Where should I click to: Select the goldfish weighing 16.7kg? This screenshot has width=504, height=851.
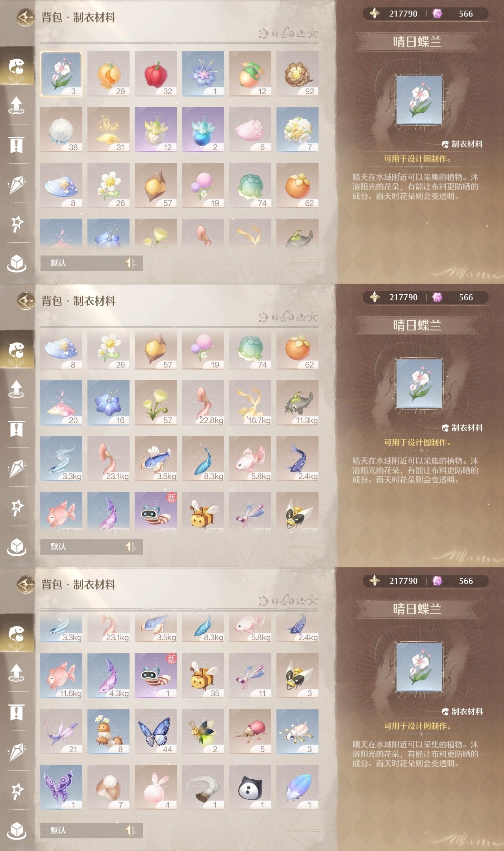[250, 403]
